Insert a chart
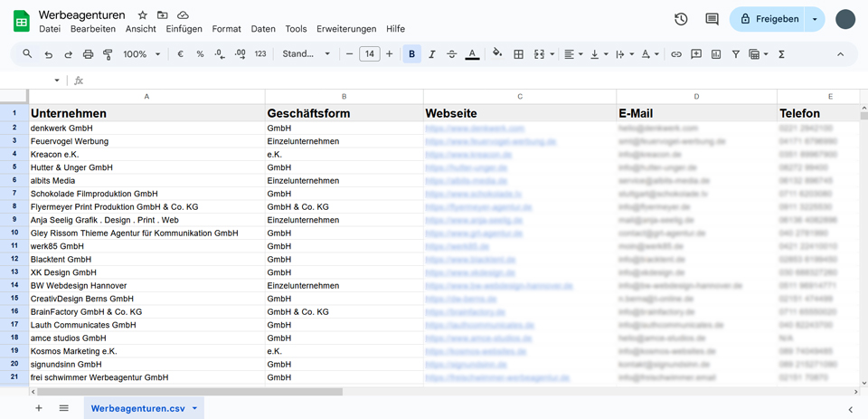This screenshot has height=419, width=868. tap(716, 54)
